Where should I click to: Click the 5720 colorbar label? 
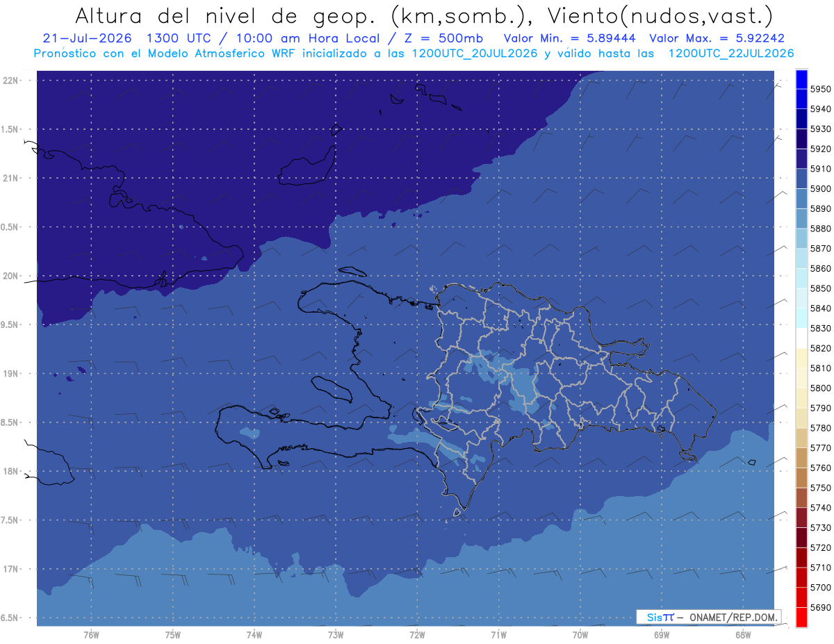point(820,547)
